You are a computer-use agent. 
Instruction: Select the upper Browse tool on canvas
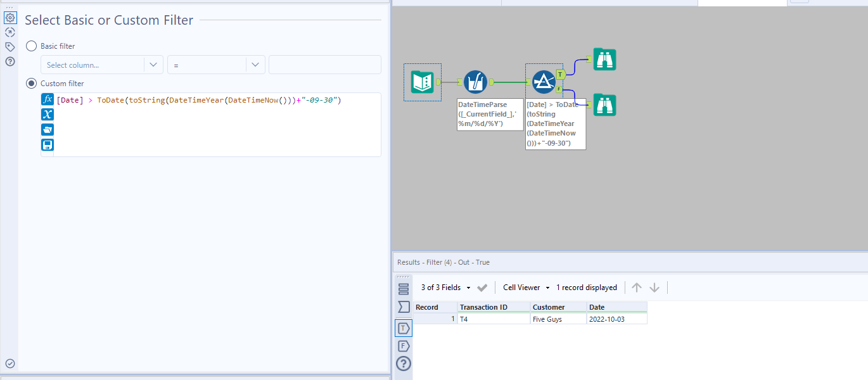click(x=604, y=59)
